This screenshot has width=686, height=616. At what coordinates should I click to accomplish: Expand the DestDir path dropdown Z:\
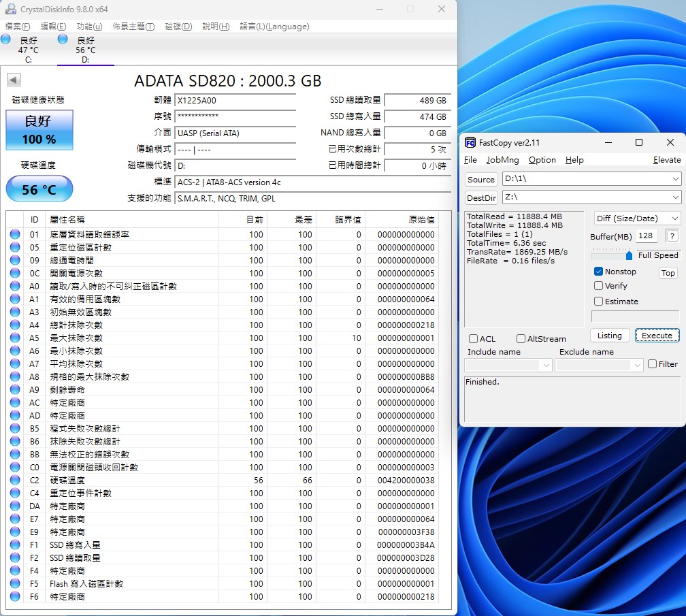point(676,197)
